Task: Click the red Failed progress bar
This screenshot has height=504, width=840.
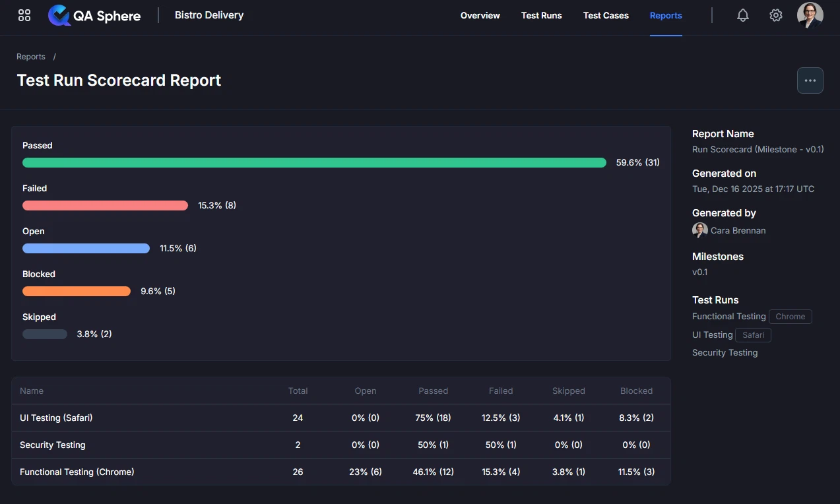Action: pyautogui.click(x=105, y=205)
